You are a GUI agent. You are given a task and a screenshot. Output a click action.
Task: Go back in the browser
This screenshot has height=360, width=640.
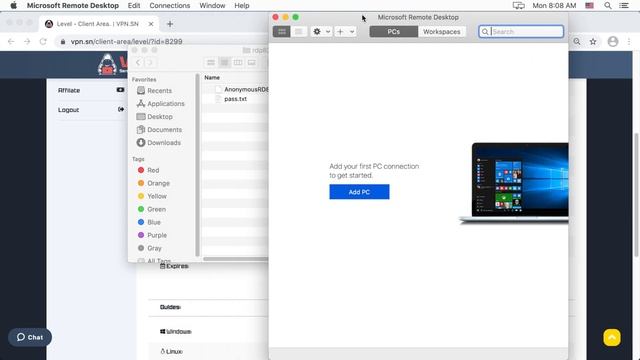(11, 41)
